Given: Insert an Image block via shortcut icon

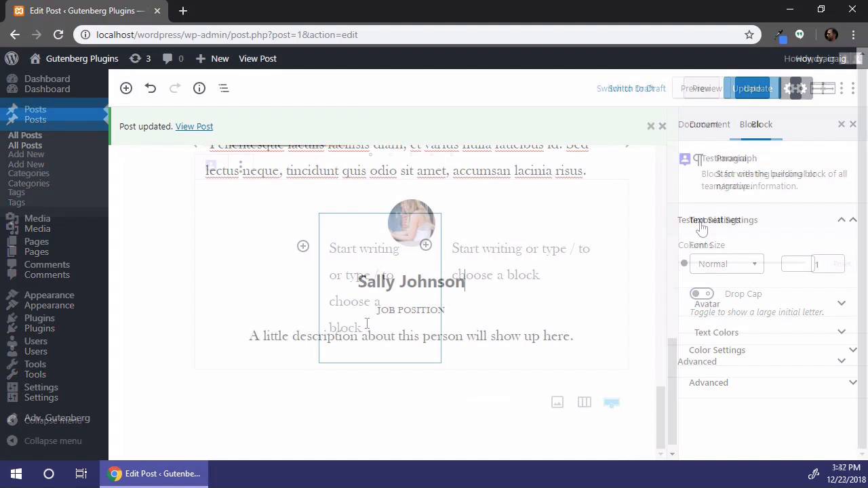Looking at the screenshot, I should pos(557,402).
